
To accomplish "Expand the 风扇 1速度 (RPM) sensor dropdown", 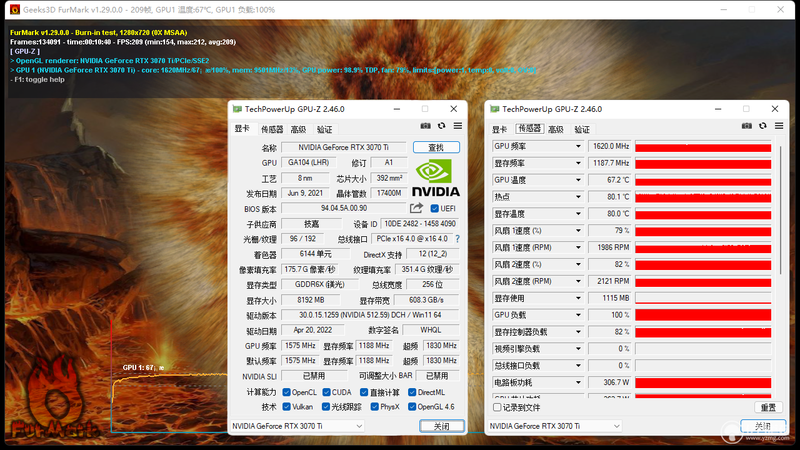I will click(578, 247).
